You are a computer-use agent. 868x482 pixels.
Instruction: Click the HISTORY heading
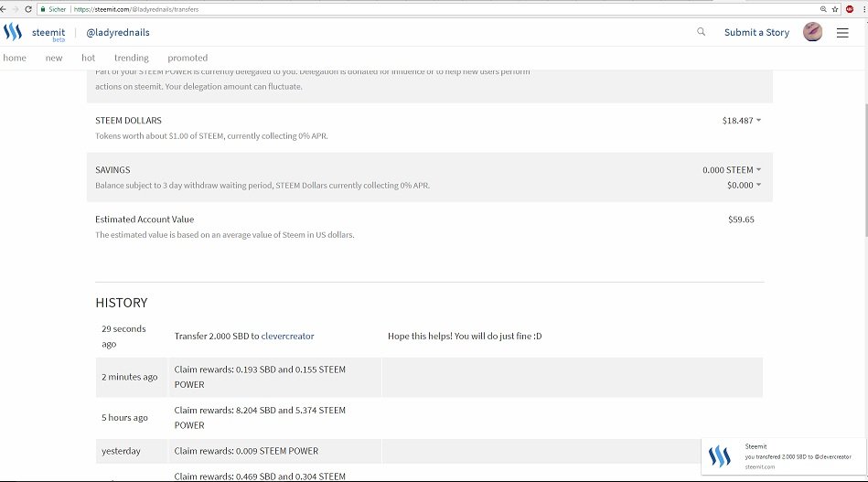pyautogui.click(x=122, y=303)
